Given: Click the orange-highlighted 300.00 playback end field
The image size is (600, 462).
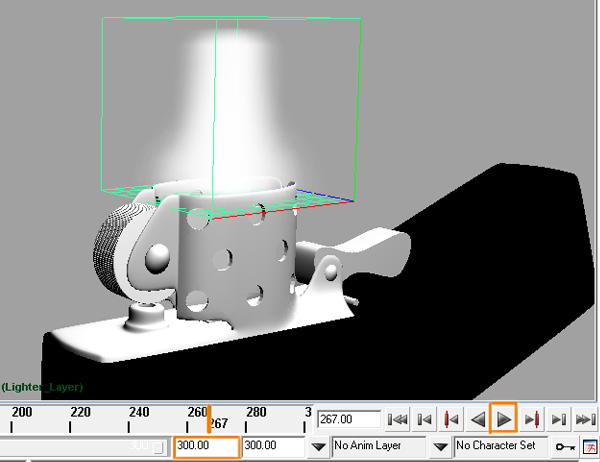Looking at the screenshot, I should [x=207, y=446].
